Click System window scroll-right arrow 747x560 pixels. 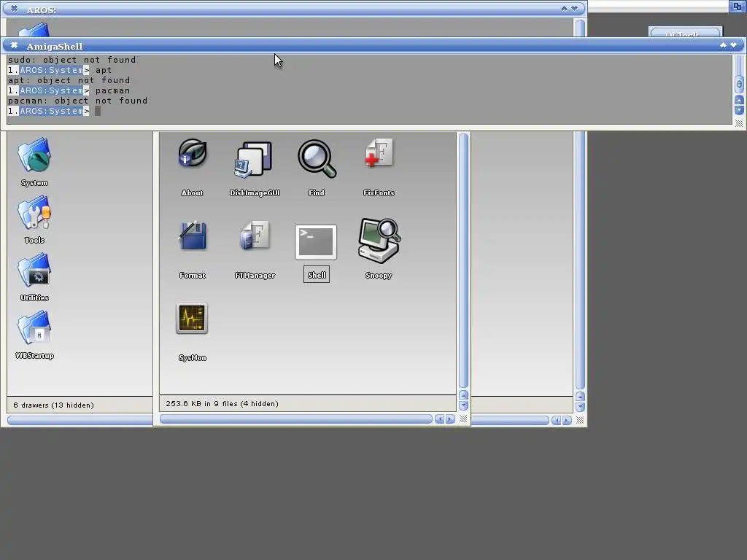[450, 419]
